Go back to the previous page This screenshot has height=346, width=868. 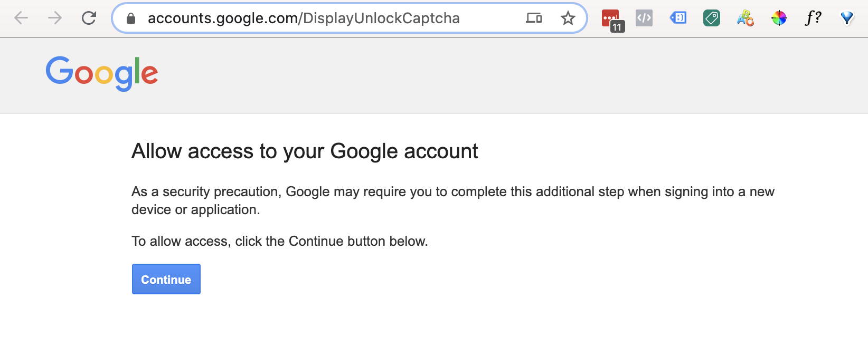click(x=21, y=18)
